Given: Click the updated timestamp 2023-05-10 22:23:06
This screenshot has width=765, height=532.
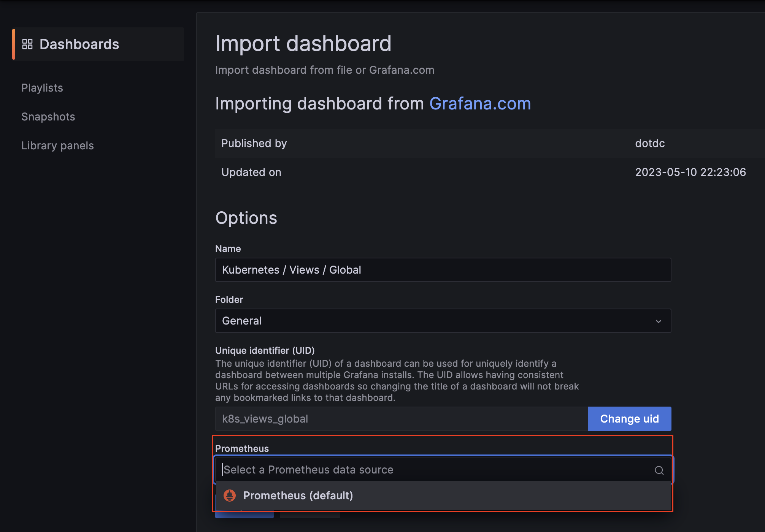Looking at the screenshot, I should (x=690, y=172).
